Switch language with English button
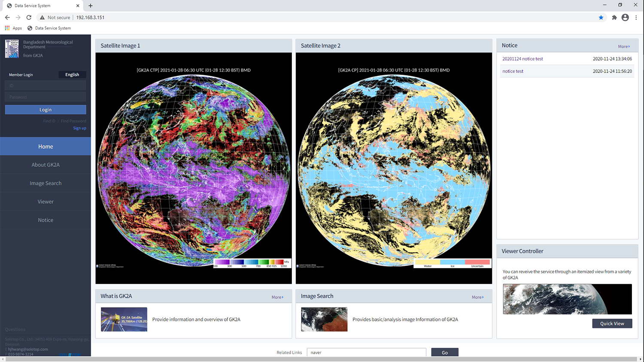This screenshot has width=644, height=362. pyautogui.click(x=72, y=75)
